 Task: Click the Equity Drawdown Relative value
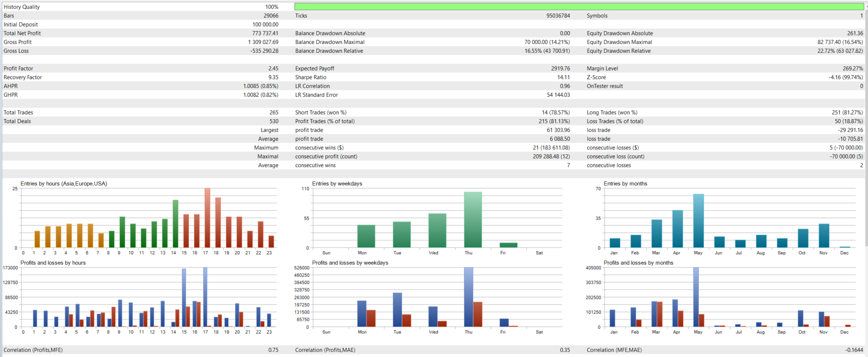pos(840,51)
